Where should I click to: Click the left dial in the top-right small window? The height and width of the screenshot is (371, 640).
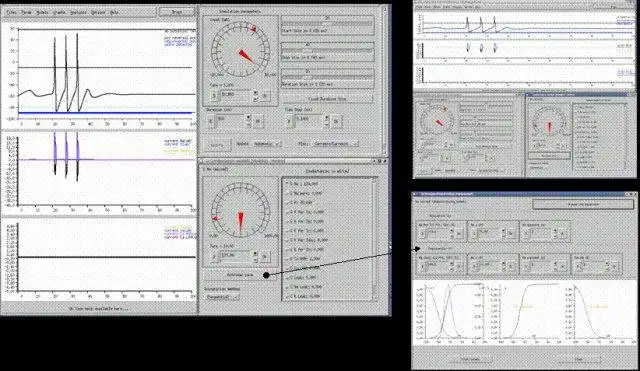coord(437,120)
